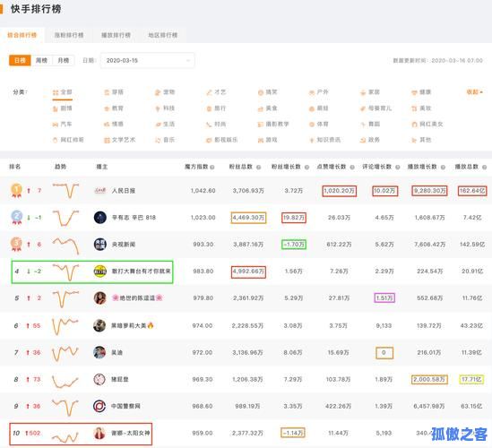Click the trend sparkline in the 人民日报 row

65,191
